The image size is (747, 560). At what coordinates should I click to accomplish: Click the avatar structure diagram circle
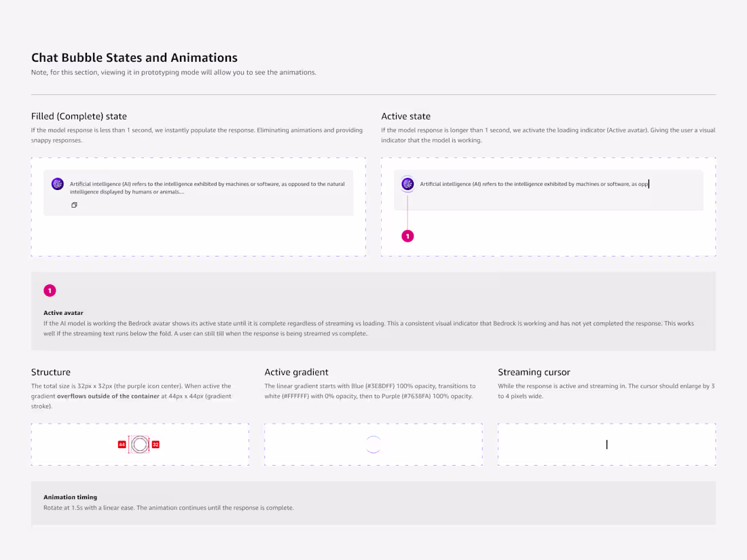pos(139,445)
